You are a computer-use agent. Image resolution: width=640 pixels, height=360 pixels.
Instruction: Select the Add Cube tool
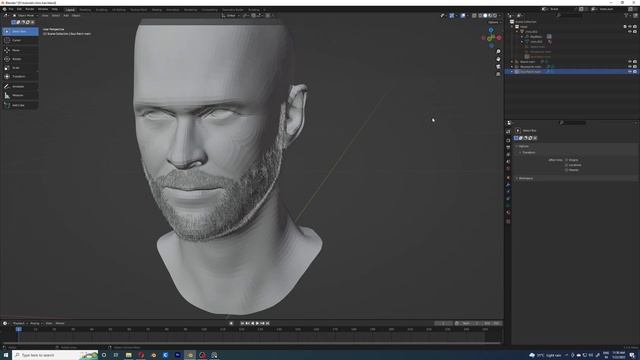(x=20, y=105)
